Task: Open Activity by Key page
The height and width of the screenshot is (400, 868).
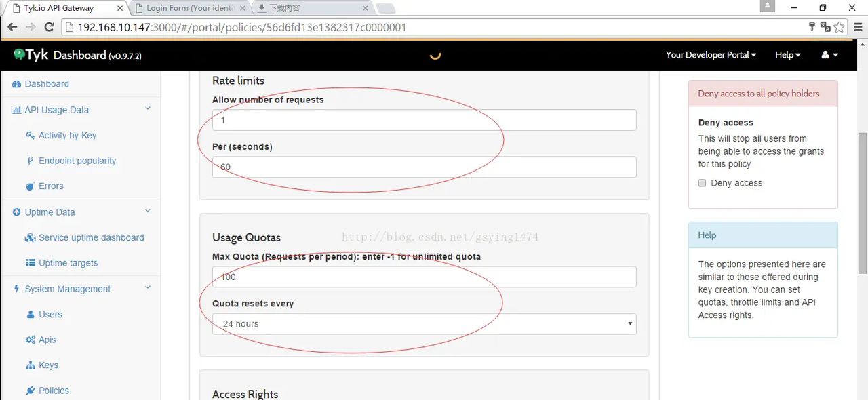Action: [67, 135]
